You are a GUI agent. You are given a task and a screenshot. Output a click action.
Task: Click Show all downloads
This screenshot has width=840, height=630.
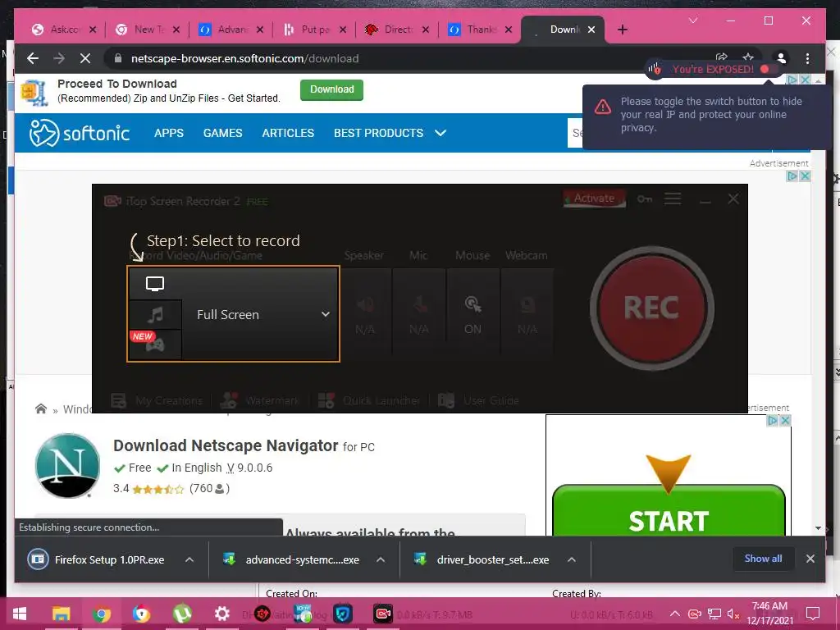point(763,559)
